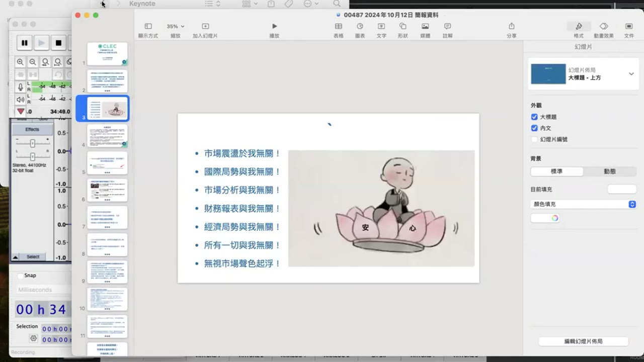Click Audacity Fit Project zoom icon

pyautogui.click(x=58, y=62)
